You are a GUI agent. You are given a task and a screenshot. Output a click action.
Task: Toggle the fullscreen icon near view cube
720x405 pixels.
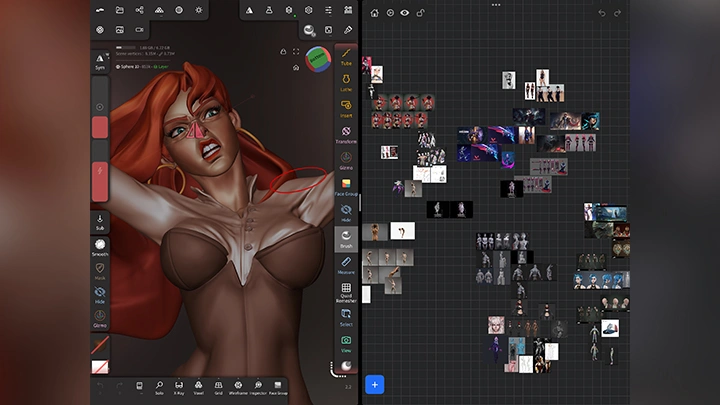click(296, 51)
